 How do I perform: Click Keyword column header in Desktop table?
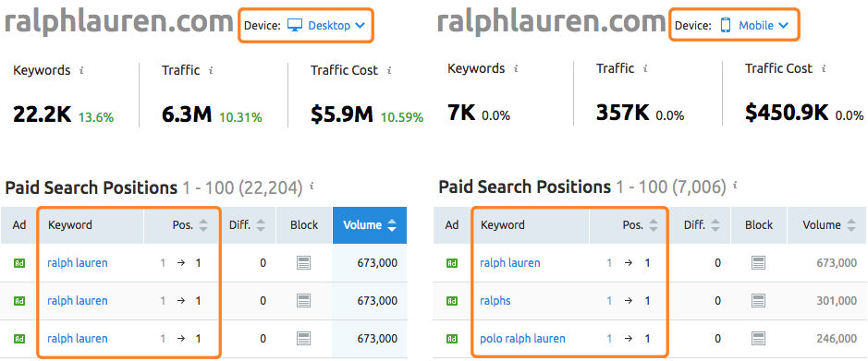click(70, 225)
